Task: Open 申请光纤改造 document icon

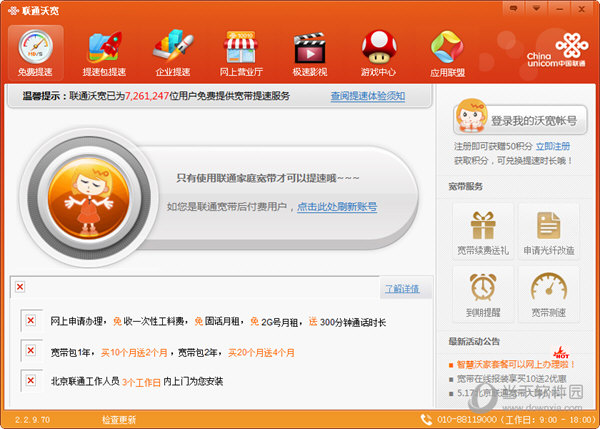Action: [x=549, y=232]
